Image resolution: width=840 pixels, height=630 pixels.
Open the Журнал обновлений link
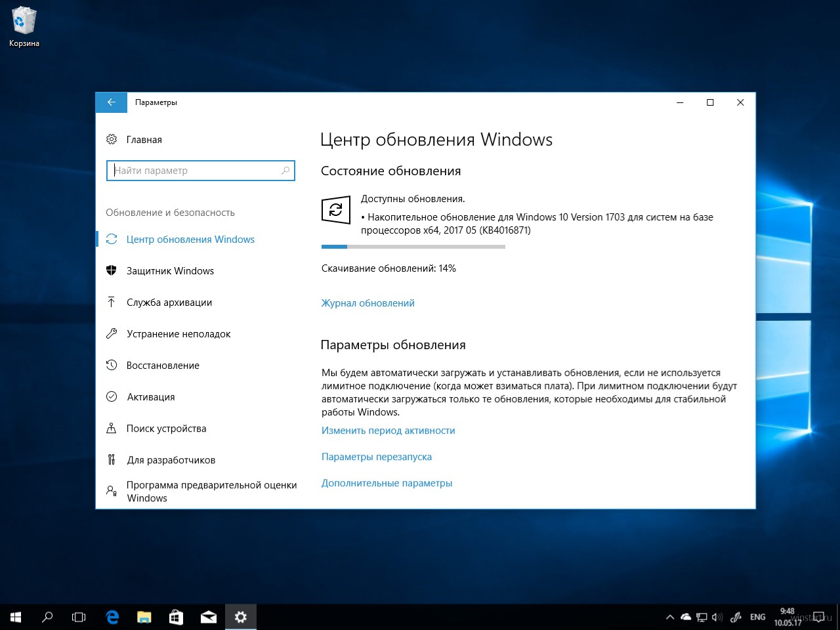(x=368, y=303)
